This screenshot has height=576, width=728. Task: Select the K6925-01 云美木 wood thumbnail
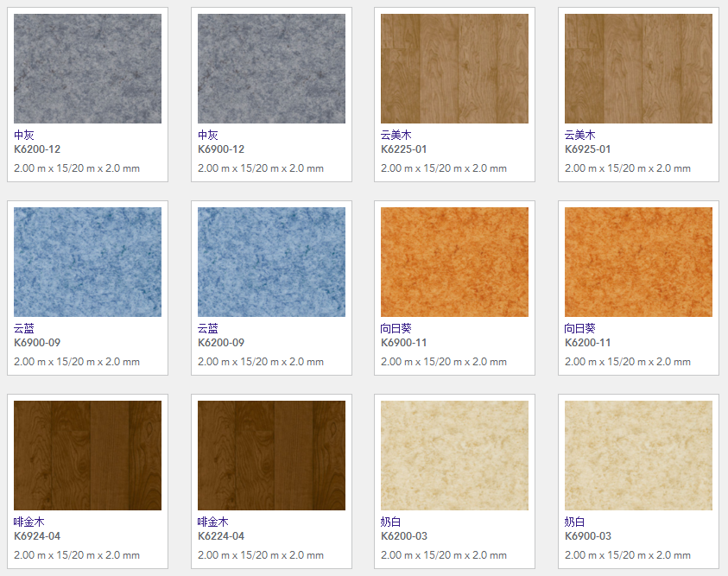638,68
